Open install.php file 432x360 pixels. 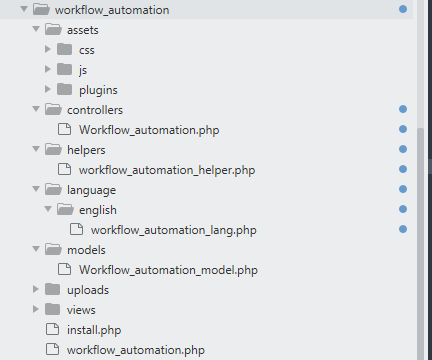coord(94,330)
